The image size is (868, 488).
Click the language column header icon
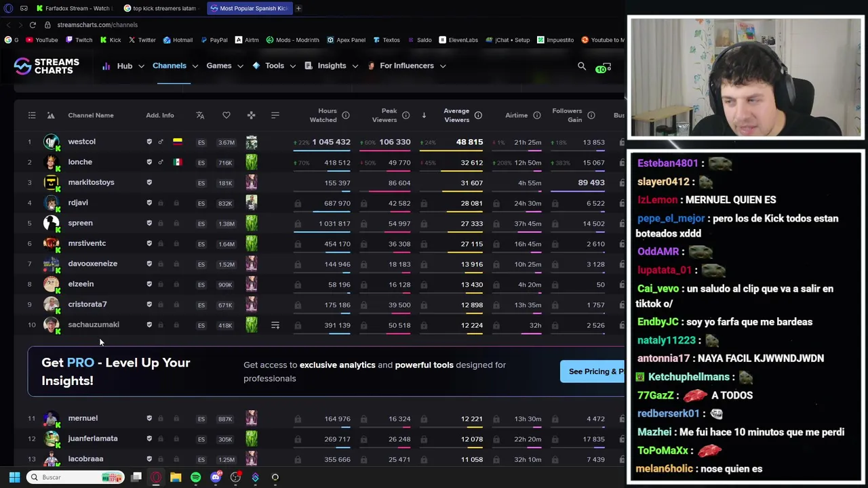click(x=200, y=116)
